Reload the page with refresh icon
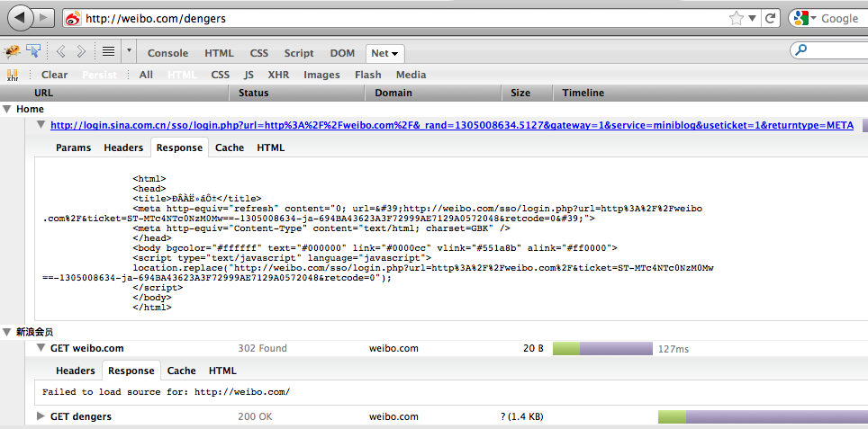The image size is (868, 429). tap(770, 18)
